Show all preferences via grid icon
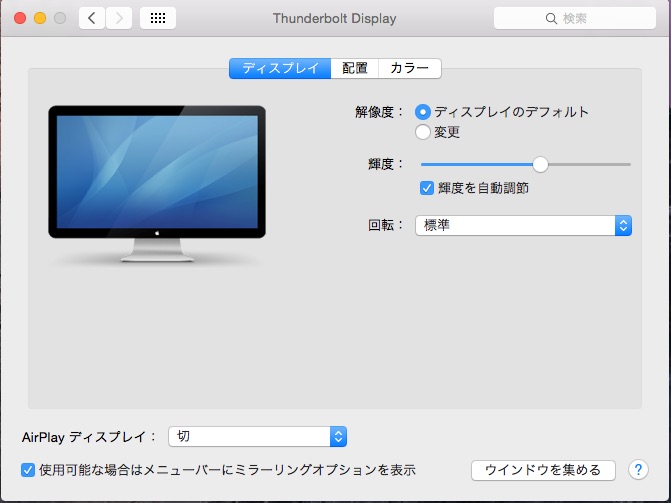671x503 pixels. 158,18
